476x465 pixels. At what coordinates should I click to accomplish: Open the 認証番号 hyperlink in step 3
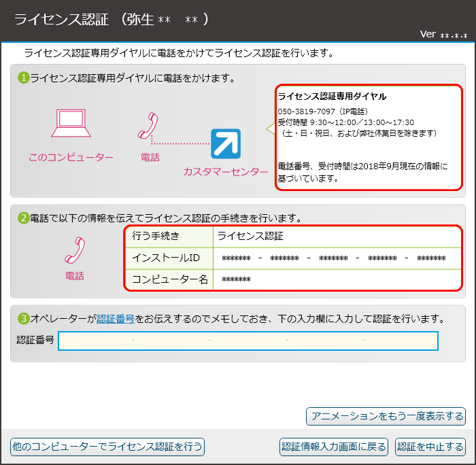tap(116, 318)
